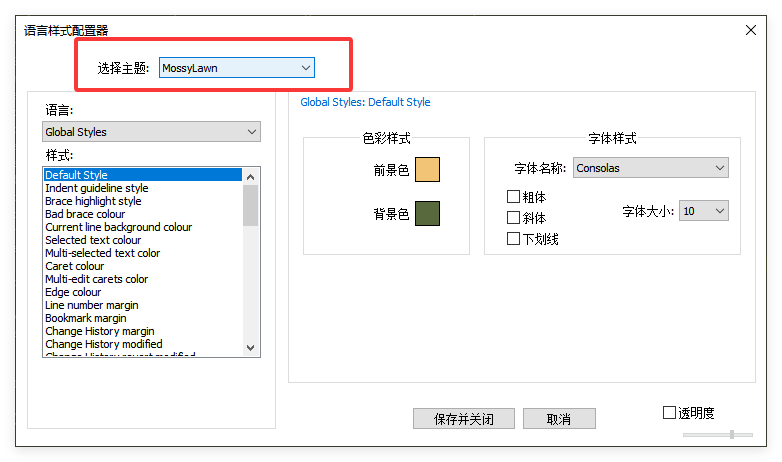Screen dimensions: 782x462
Task: Expand the Global Styles language dropdown
Action: pos(151,132)
